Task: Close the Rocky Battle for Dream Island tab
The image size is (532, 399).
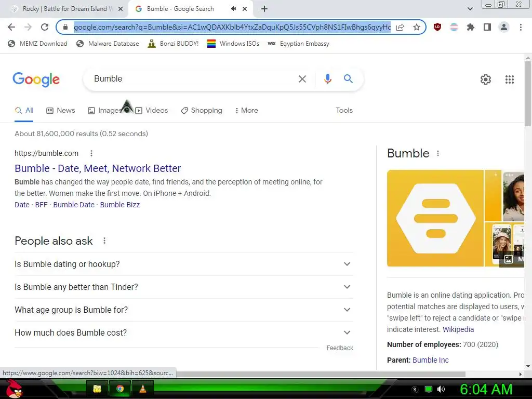Action: pos(121,9)
